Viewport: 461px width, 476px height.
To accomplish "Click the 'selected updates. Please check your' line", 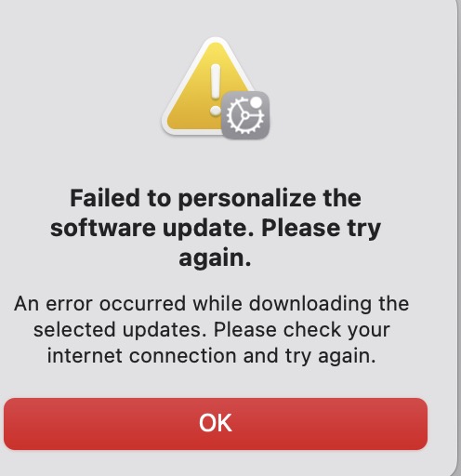I will 212,330.
